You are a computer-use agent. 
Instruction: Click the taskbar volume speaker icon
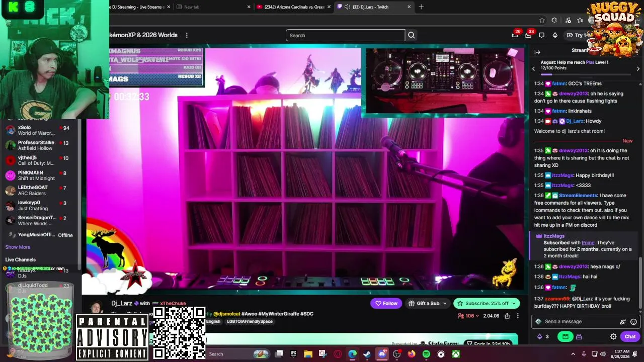(603, 354)
